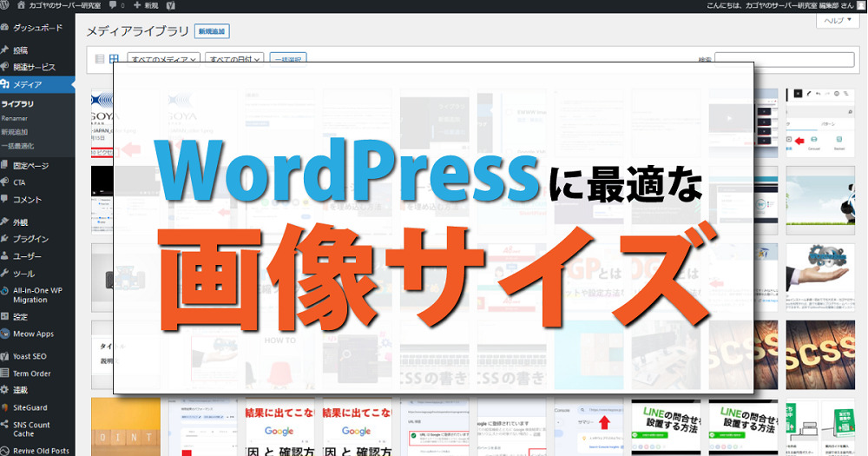Click 新規追加 button beside メディアライブラリ heading
Viewport: 868px width, 456px height.
(212, 31)
